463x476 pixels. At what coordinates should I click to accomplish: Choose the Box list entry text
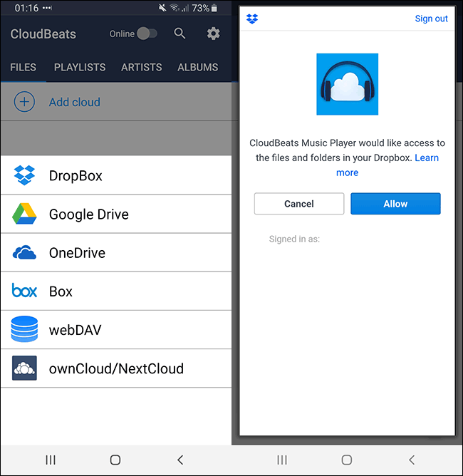pyautogui.click(x=61, y=291)
